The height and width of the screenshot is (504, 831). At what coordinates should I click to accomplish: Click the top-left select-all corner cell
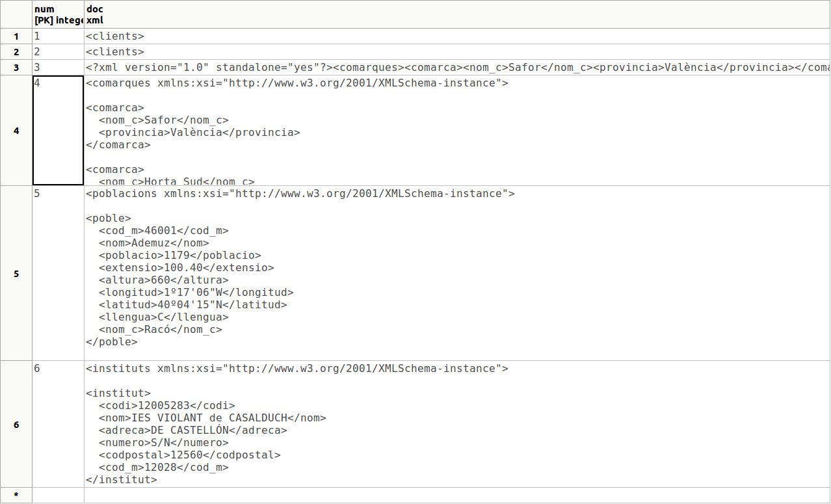(x=16, y=14)
